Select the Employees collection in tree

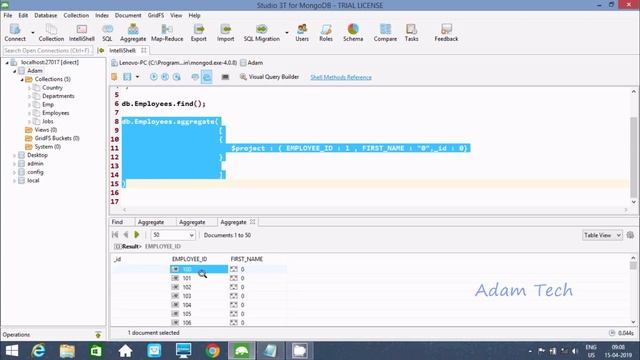(56, 113)
